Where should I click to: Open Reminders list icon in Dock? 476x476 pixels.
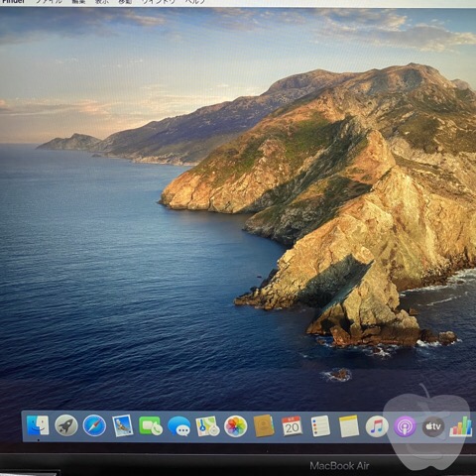pyautogui.click(x=320, y=426)
